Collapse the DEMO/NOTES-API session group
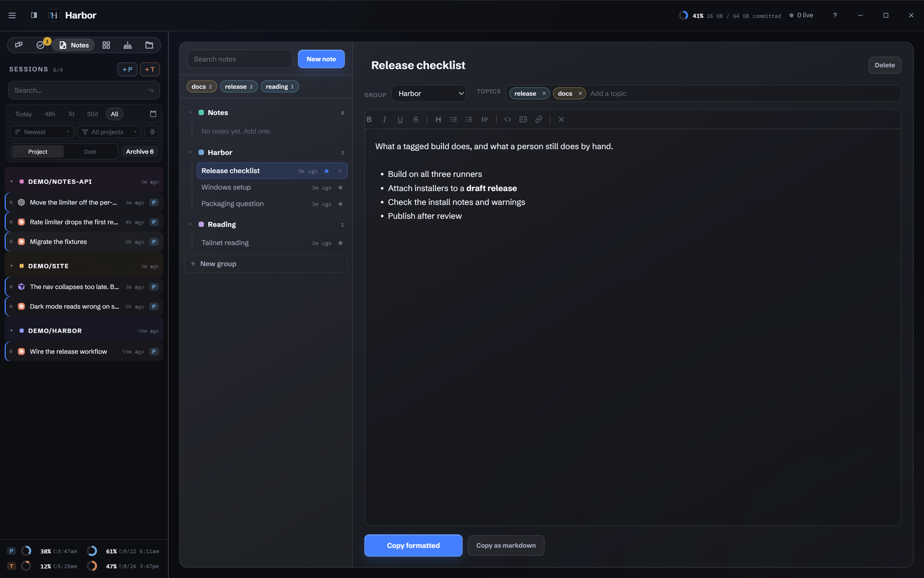The width and height of the screenshot is (924, 578). tap(12, 181)
